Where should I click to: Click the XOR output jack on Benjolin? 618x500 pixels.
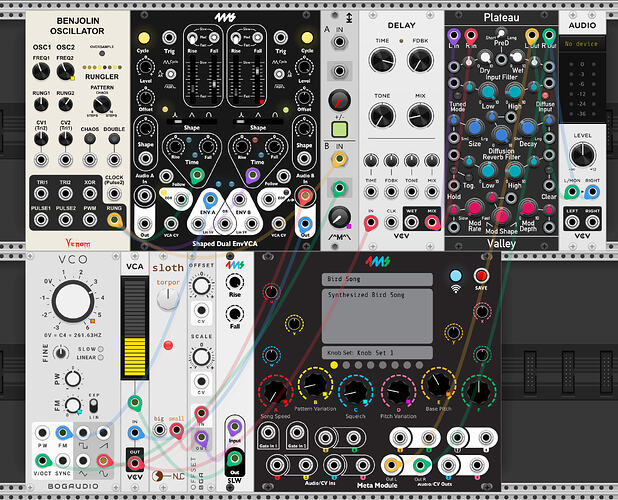point(90,194)
